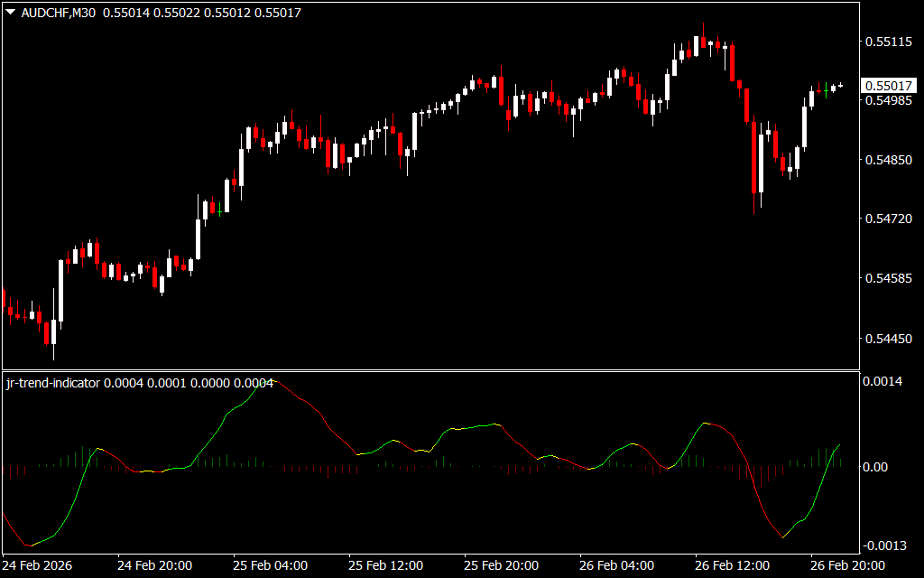This screenshot has width=924, height=578.
Task: Select the 24 Feb 20:00 time label
Action: (155, 565)
